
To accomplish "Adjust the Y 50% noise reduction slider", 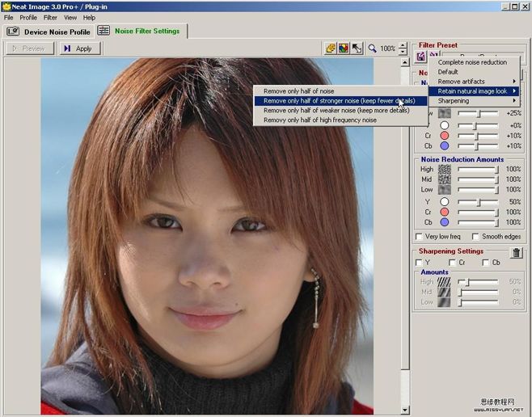I will pos(478,202).
